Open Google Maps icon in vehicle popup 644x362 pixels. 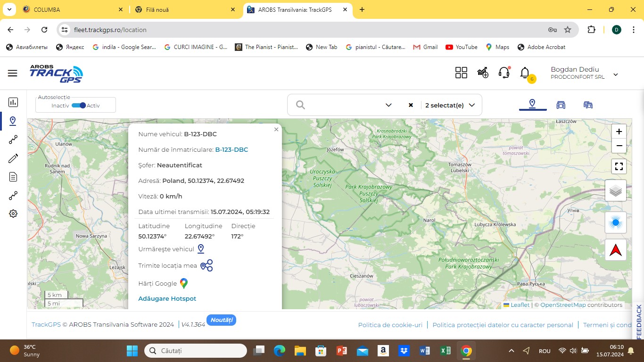click(x=184, y=283)
